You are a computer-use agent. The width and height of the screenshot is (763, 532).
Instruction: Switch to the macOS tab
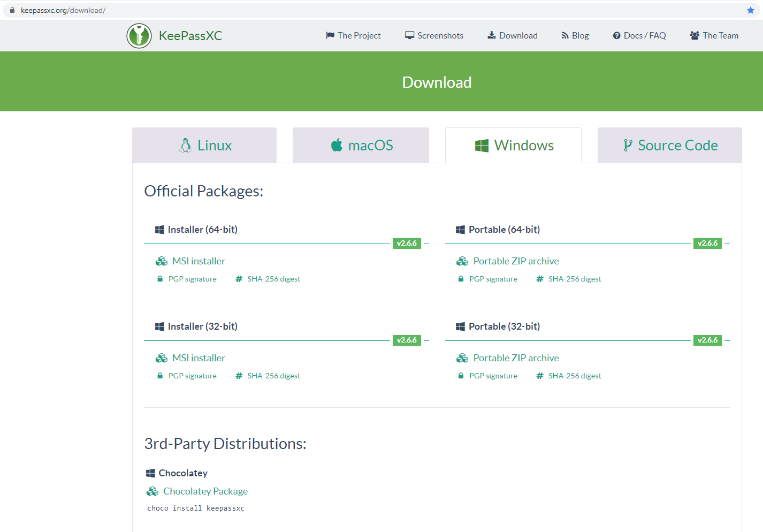pyautogui.click(x=361, y=145)
